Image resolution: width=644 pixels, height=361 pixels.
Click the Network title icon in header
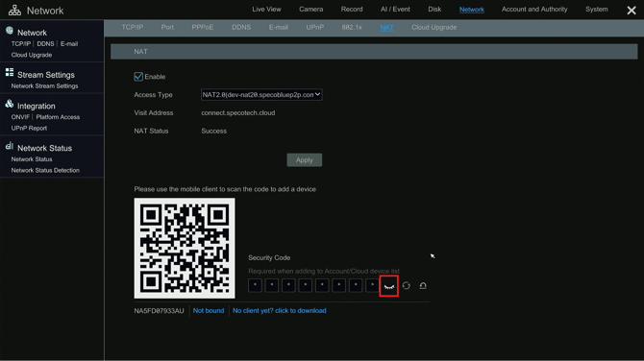coord(14,11)
